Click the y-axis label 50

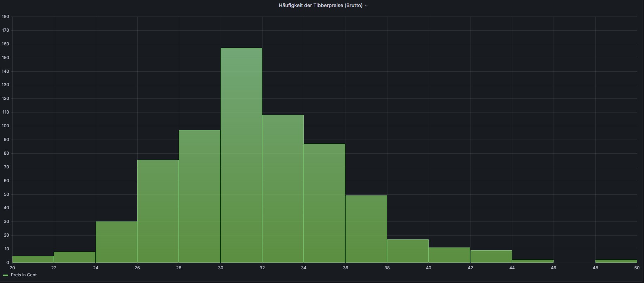point(6,194)
